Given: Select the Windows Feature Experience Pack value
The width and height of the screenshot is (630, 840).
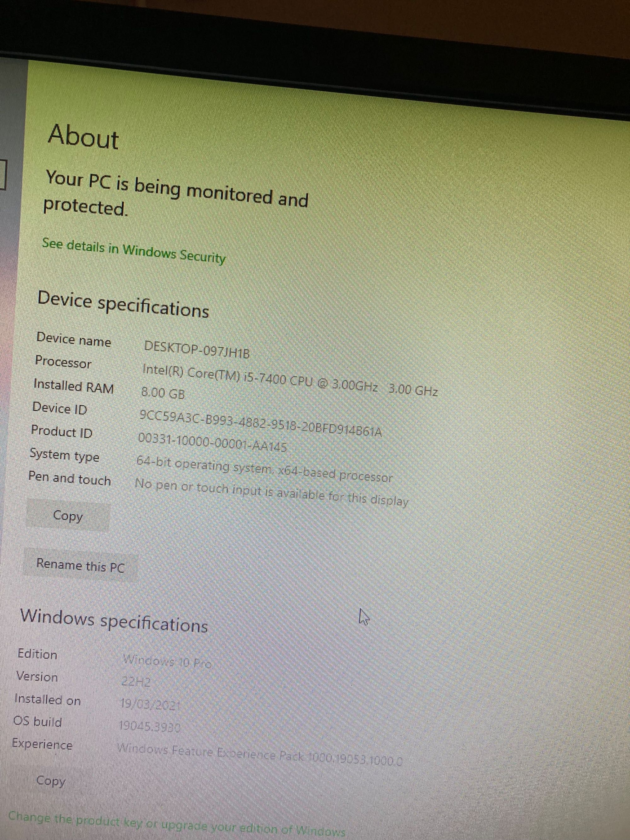Looking at the screenshot, I should pyautogui.click(x=261, y=755).
